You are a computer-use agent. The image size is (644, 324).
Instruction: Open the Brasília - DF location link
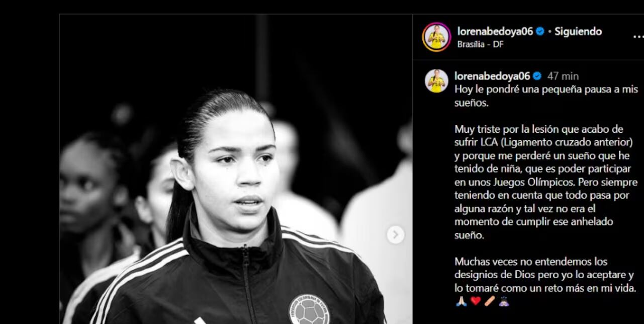click(480, 44)
